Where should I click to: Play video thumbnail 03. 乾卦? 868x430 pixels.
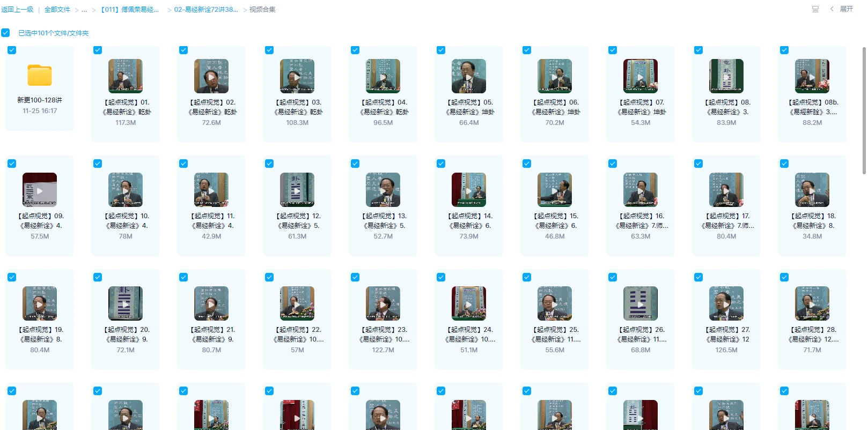click(x=297, y=76)
